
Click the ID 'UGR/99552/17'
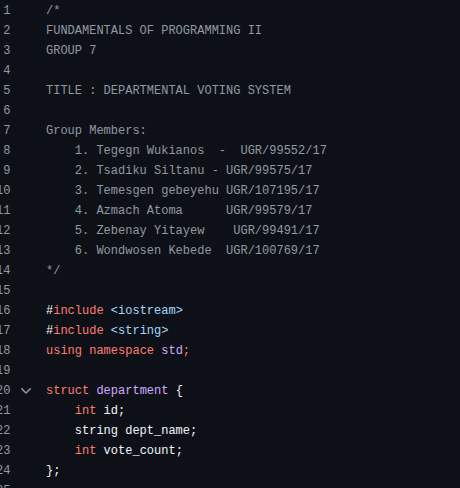click(283, 150)
